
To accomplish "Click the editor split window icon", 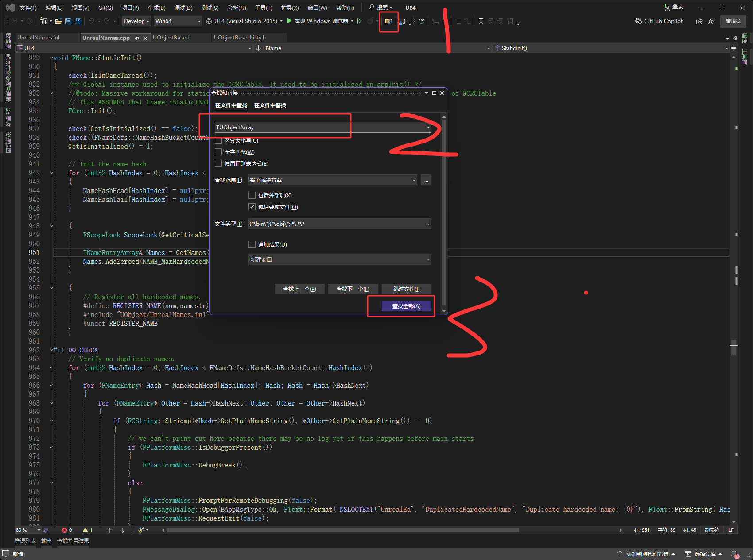I will pyautogui.click(x=734, y=48).
